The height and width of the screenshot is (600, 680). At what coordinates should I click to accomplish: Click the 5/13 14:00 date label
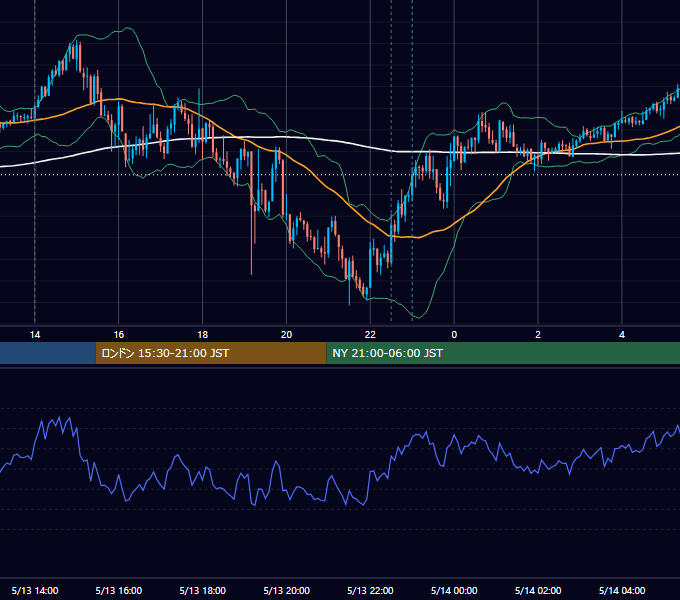[35, 590]
